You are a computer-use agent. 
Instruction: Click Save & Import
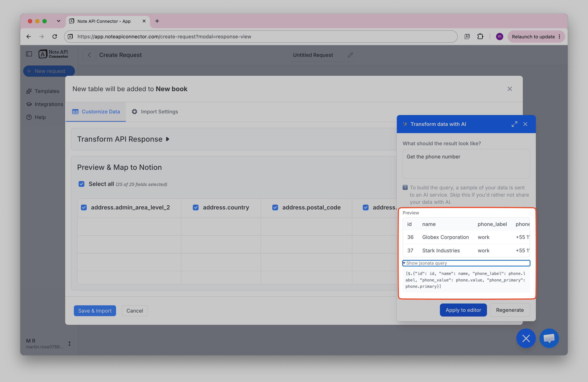point(95,311)
